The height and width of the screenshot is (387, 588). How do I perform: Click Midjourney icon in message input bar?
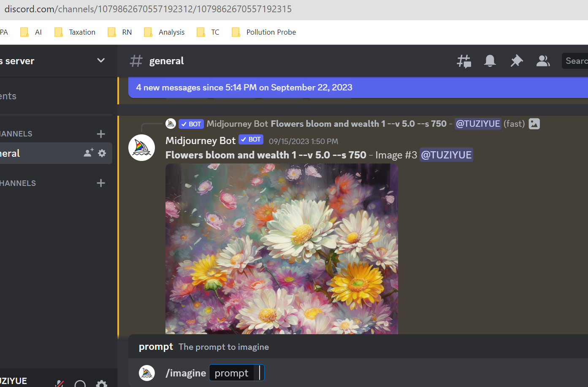click(x=147, y=373)
